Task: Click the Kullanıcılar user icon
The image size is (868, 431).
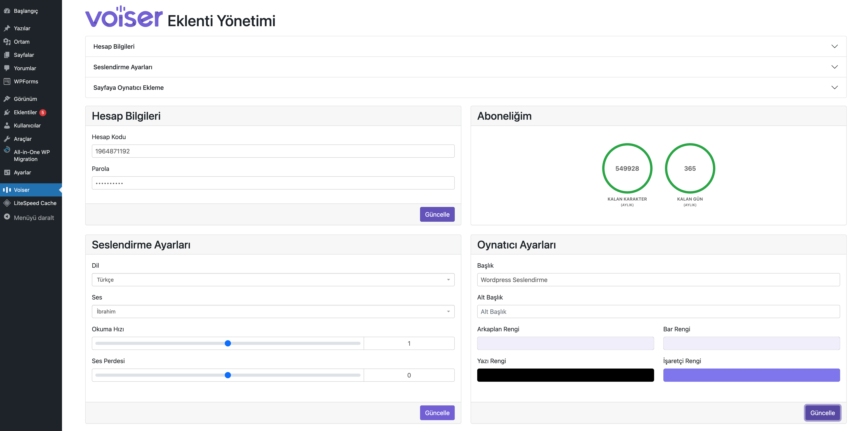Action: [x=7, y=125]
